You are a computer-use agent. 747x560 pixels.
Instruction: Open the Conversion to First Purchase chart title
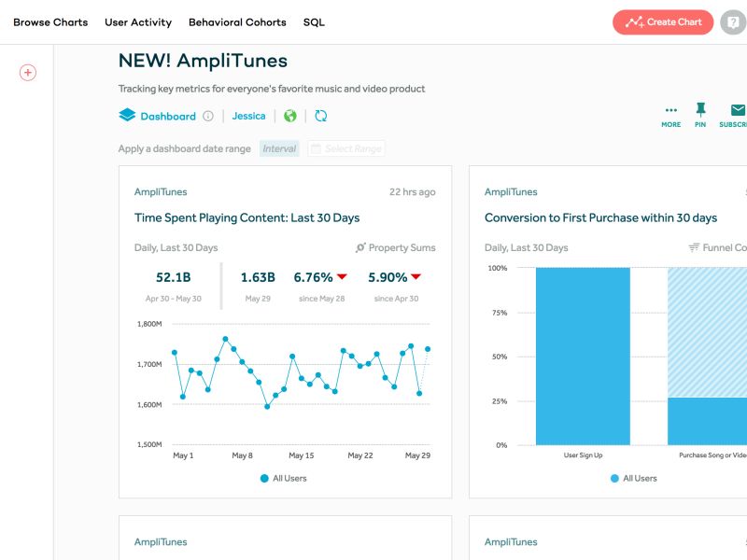click(600, 217)
